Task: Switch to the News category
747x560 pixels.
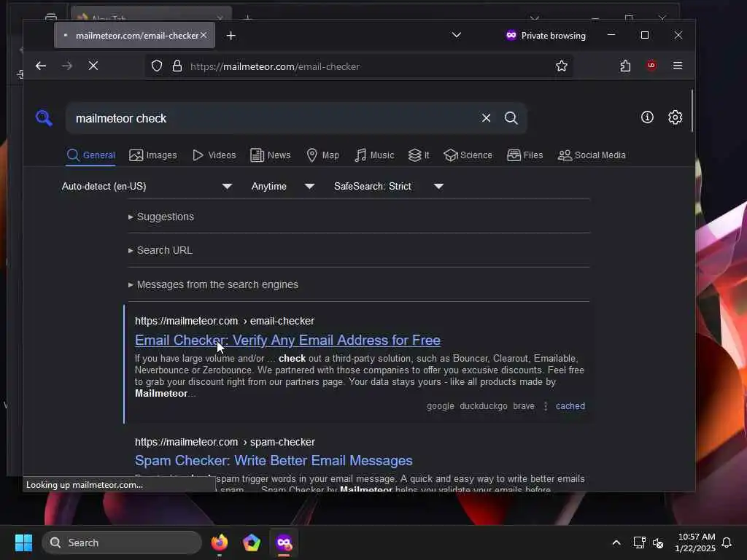Action: coord(270,155)
